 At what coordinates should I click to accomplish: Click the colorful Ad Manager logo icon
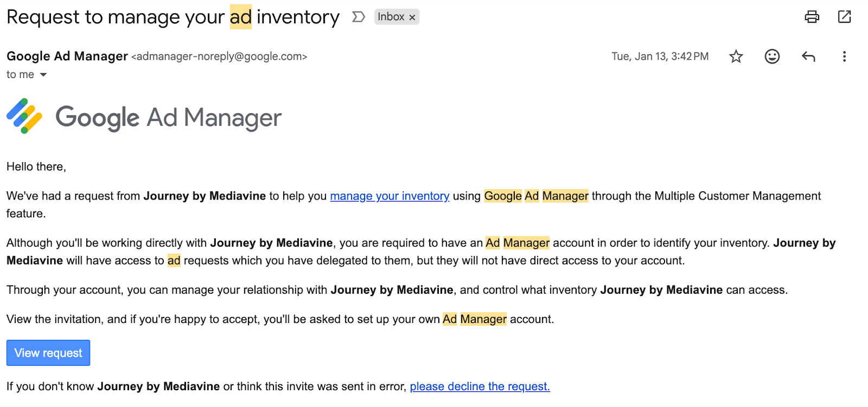tap(24, 116)
